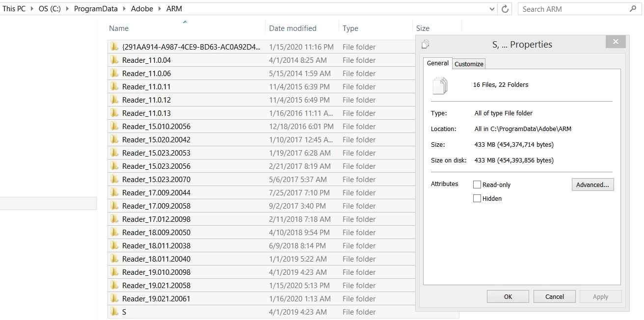Click the ARM breadcrumb segment
This screenshot has height=320, width=644.
click(x=174, y=9)
